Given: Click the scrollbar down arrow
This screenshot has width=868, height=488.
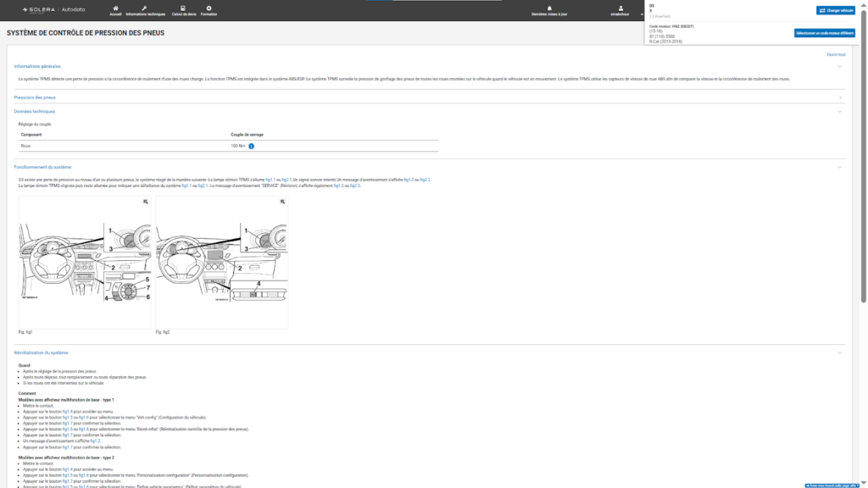Looking at the screenshot, I should pos(864,484).
